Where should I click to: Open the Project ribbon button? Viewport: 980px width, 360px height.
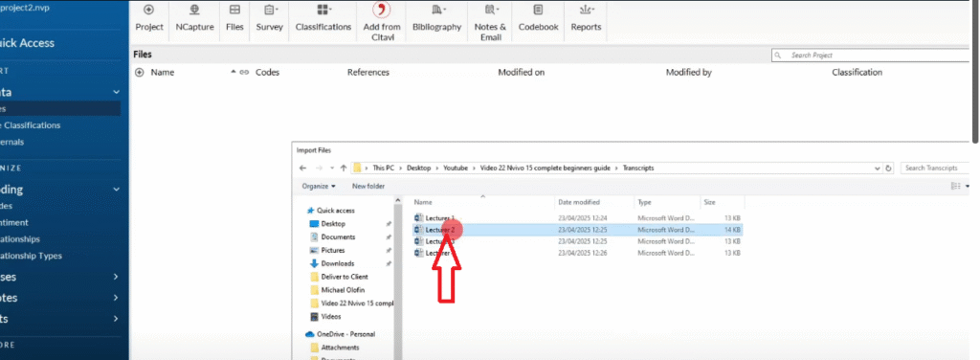pos(148,18)
